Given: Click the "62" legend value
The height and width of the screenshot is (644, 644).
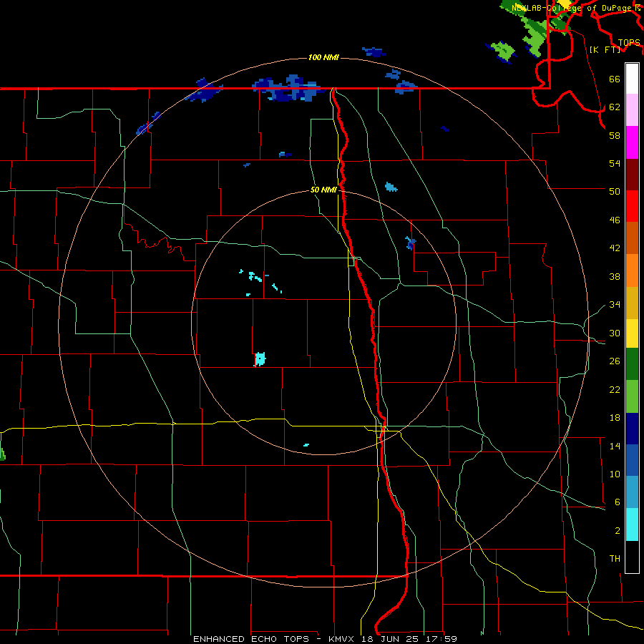Looking at the screenshot, I should click(615, 107).
